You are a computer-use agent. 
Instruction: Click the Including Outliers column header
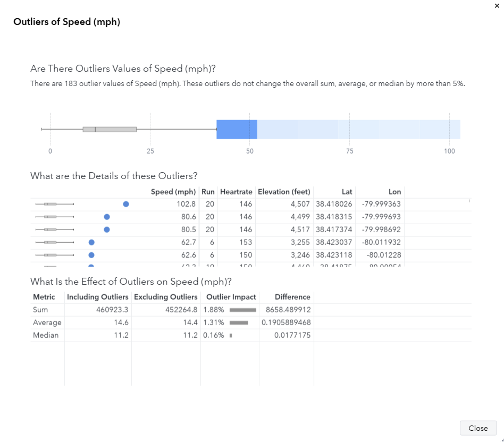click(97, 297)
